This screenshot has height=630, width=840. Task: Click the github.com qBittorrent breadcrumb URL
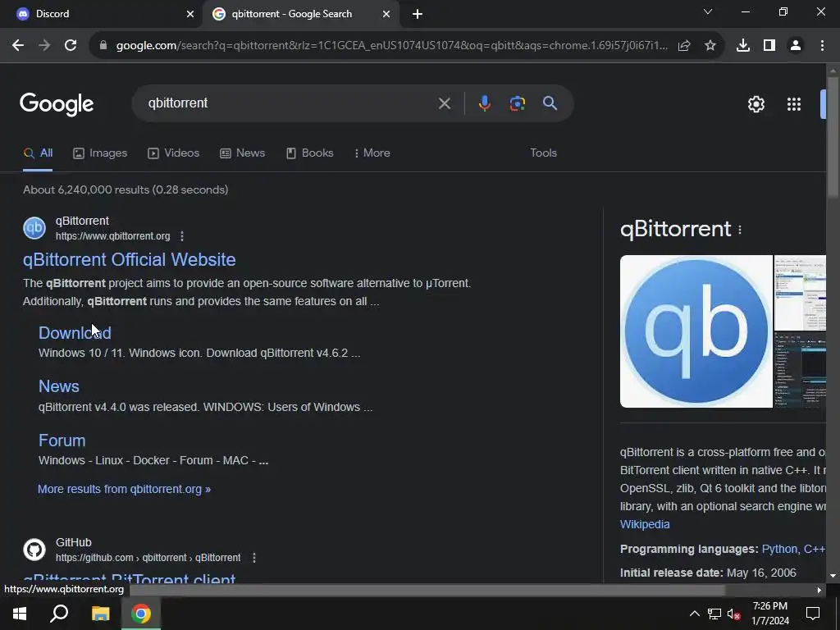[x=148, y=558]
